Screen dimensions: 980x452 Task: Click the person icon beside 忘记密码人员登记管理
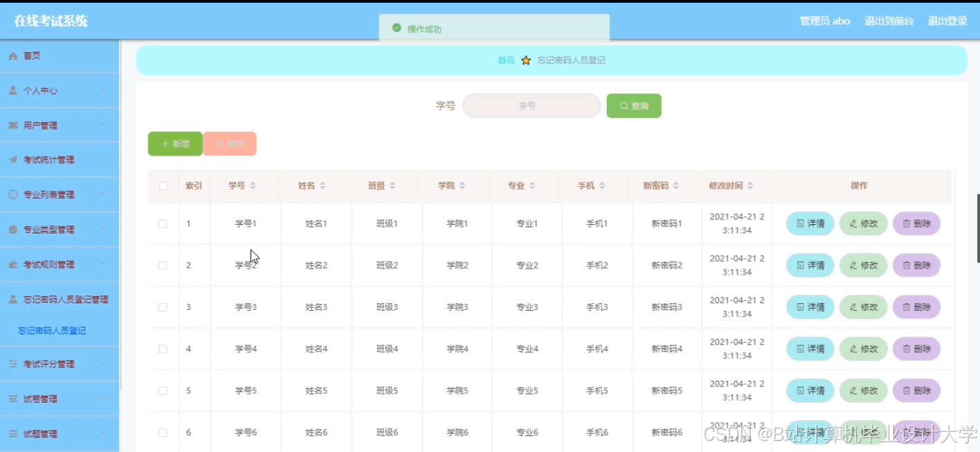point(13,300)
